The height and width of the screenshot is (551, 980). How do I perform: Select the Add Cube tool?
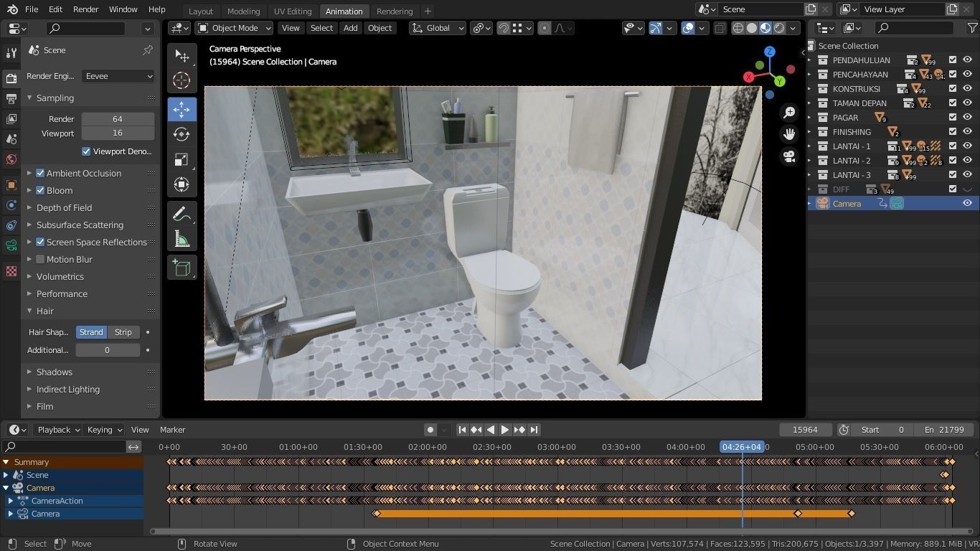pos(182,268)
